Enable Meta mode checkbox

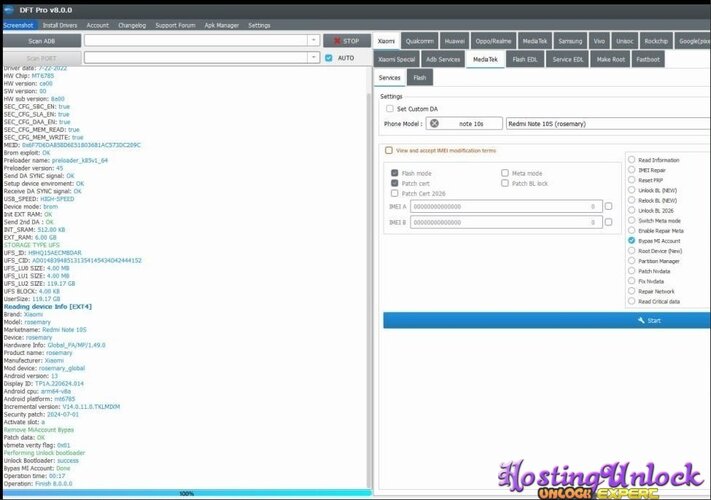pyautogui.click(x=505, y=173)
